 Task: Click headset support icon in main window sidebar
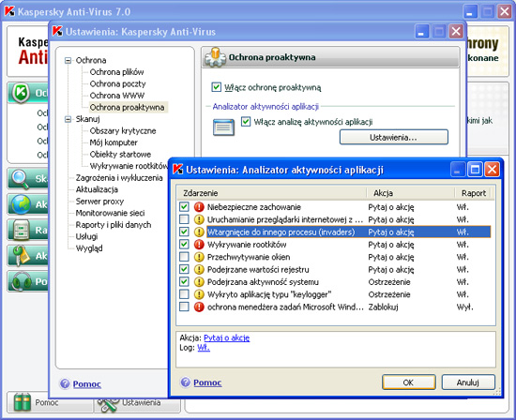click(22, 281)
